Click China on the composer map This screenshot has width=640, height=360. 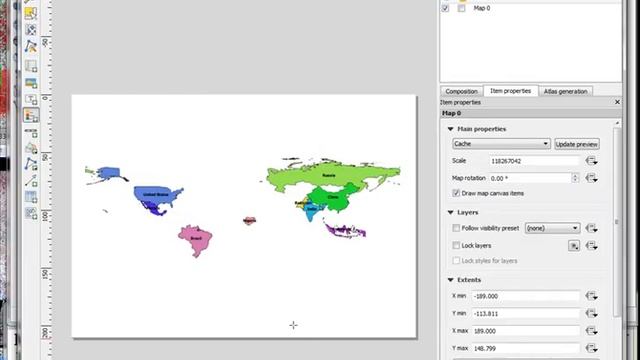tap(333, 197)
